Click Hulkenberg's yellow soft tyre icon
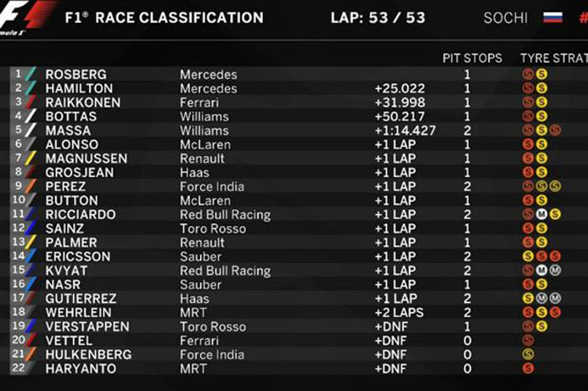The height and width of the screenshot is (391, 588). pyautogui.click(x=528, y=354)
